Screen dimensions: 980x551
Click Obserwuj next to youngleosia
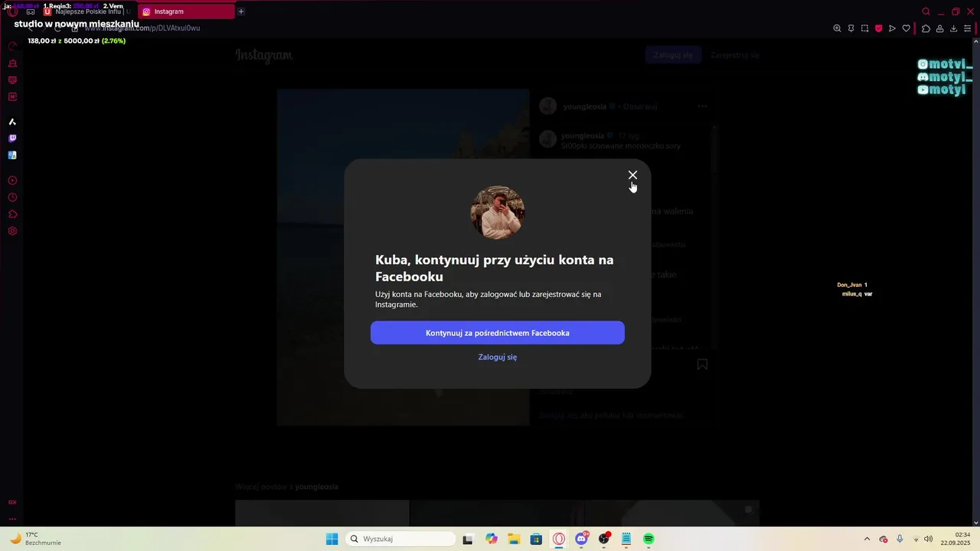point(640,106)
